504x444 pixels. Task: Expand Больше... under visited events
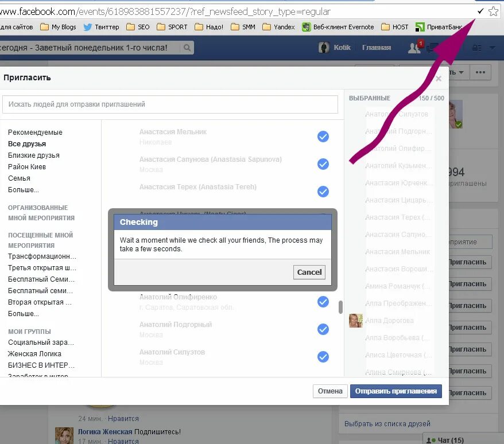point(24,314)
